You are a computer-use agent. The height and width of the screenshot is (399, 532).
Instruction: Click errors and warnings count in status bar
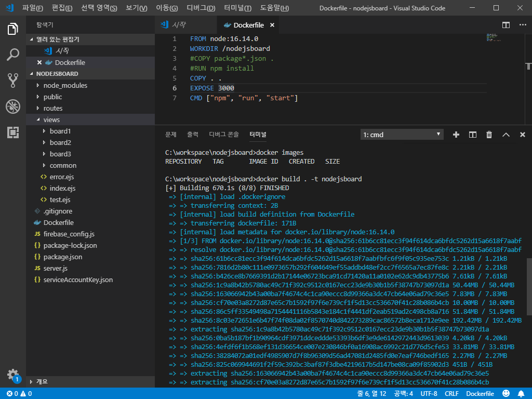(19, 394)
